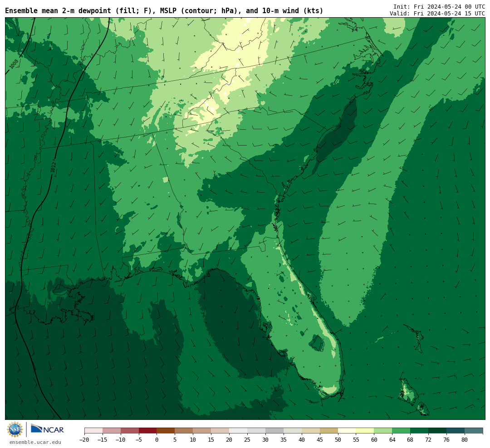The width and height of the screenshot is (490, 448).
Task: Pick the darkest green swatch between 72 and 76
Action: click(437, 431)
